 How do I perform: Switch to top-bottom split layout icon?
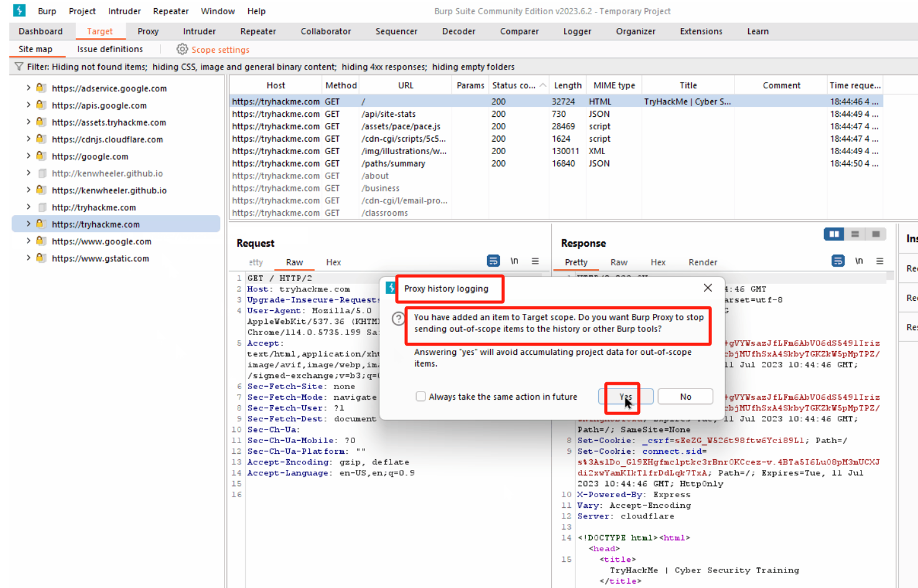[855, 234]
